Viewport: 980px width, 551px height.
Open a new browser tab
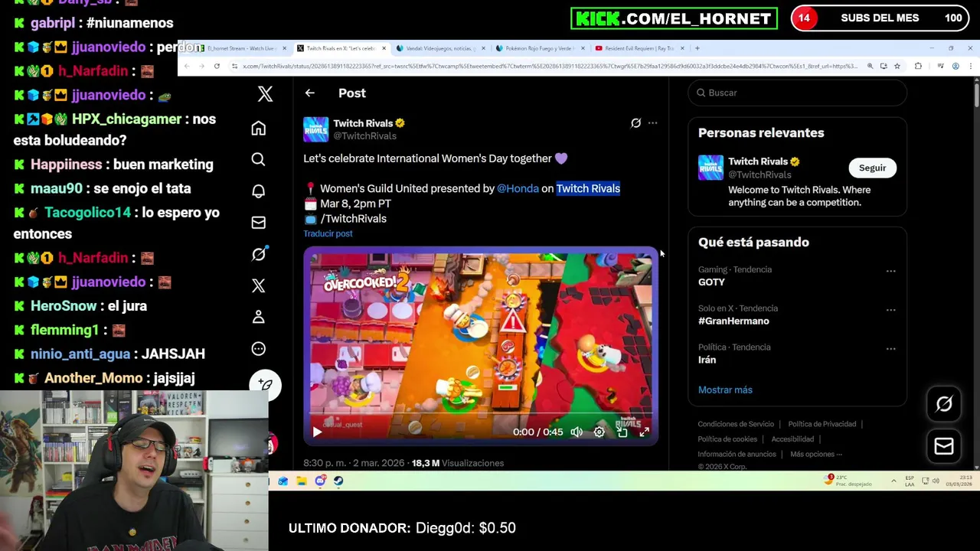(697, 48)
